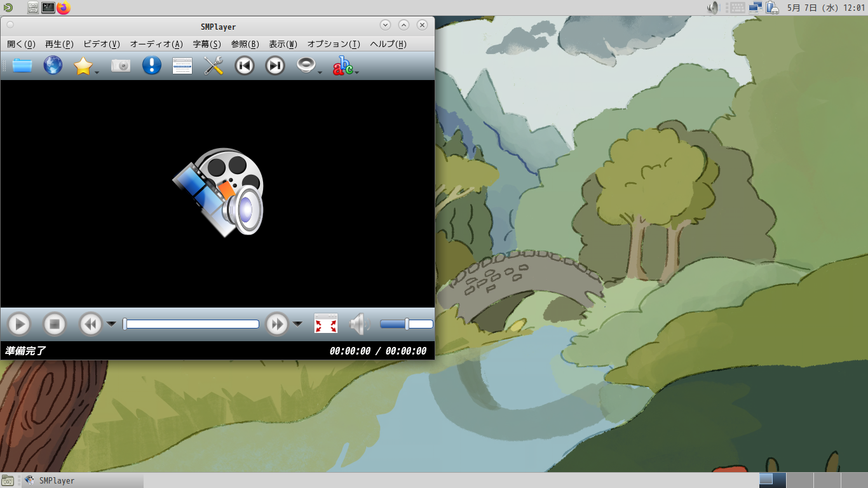Mute audio using the speaker icon beside volume
The width and height of the screenshot is (868, 488).
pos(359,324)
